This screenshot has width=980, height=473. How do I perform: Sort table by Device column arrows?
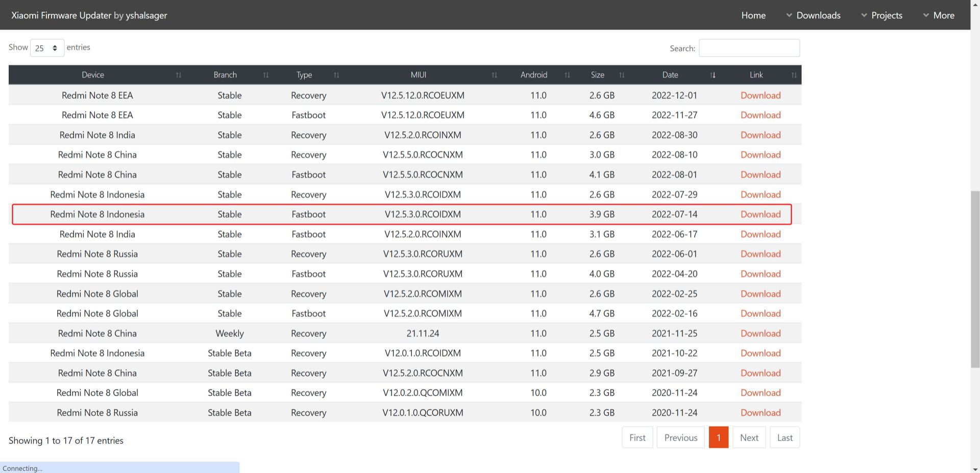[179, 75]
